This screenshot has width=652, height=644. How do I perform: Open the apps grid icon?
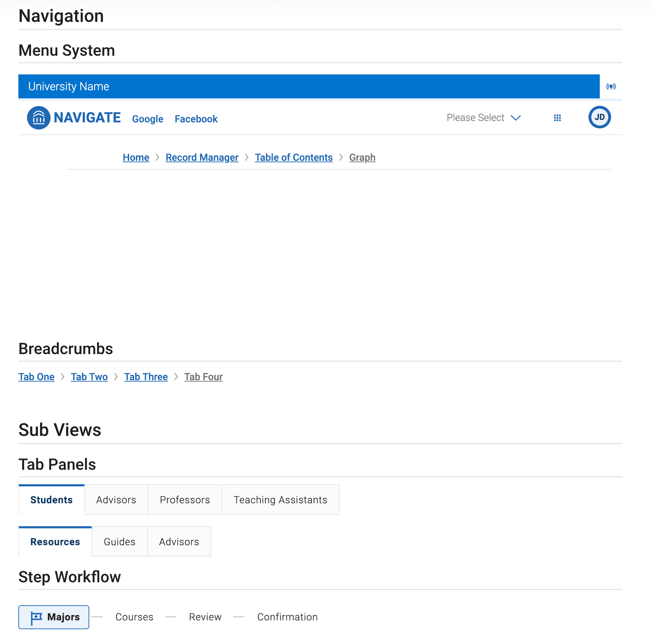pyautogui.click(x=557, y=118)
